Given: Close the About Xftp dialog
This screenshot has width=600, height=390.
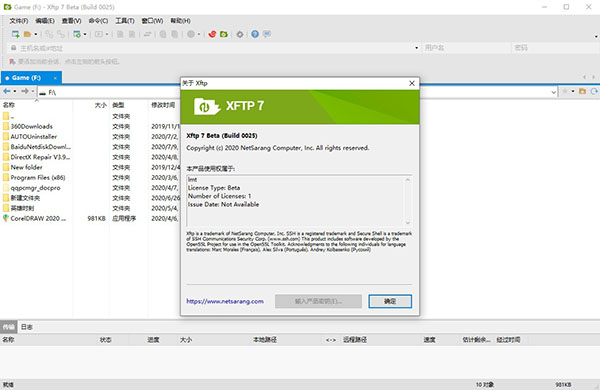Looking at the screenshot, I should (x=412, y=83).
